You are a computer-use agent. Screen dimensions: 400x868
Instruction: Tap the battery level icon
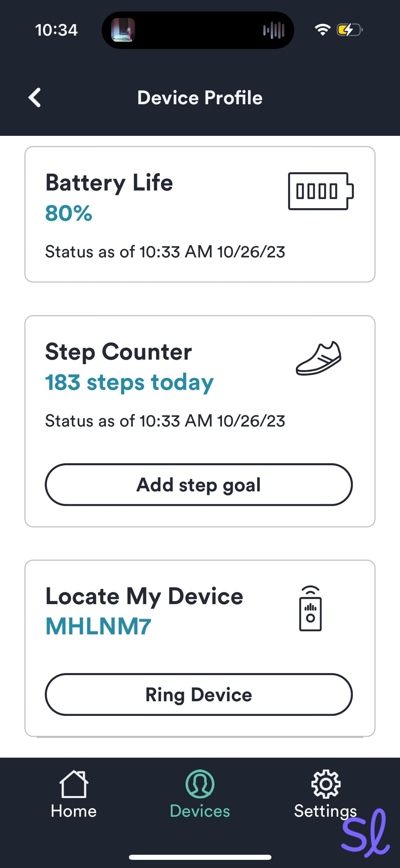pos(321,191)
